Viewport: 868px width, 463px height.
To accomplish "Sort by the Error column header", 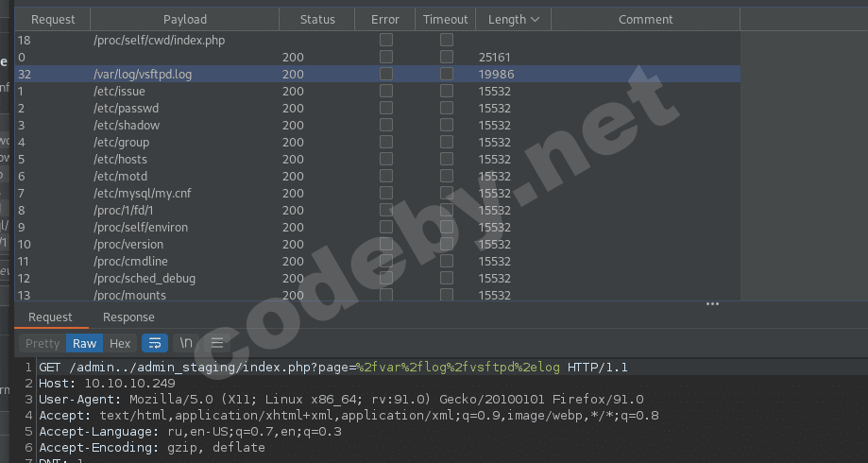I will point(385,20).
